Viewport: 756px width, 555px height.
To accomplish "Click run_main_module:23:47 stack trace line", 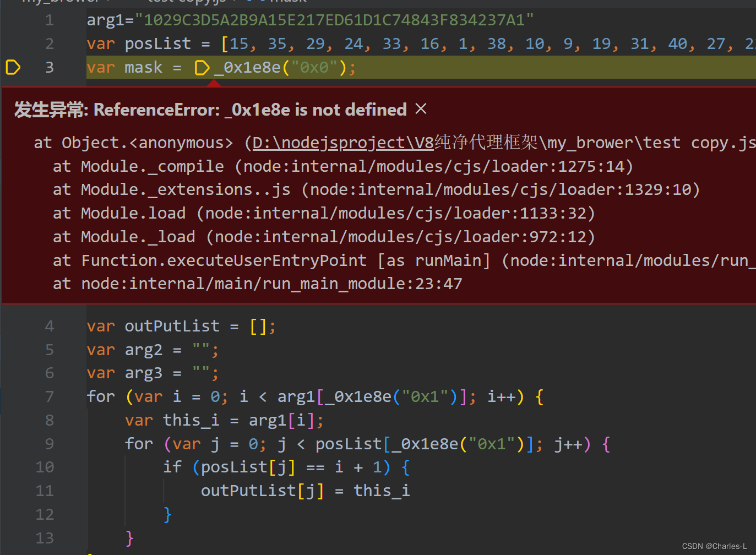I will [258, 284].
